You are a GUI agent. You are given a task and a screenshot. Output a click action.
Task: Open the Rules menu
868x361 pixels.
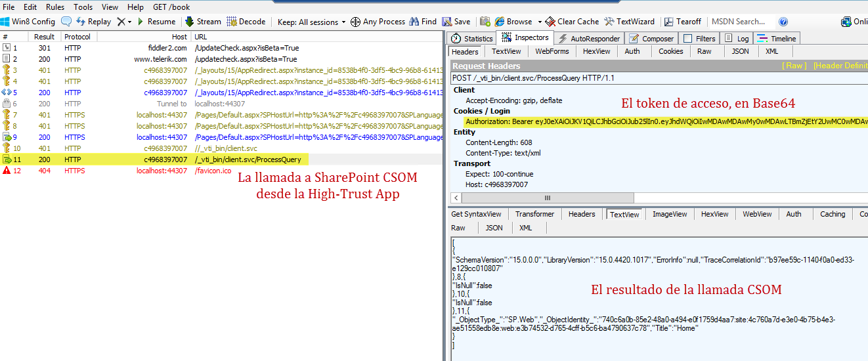click(x=55, y=7)
